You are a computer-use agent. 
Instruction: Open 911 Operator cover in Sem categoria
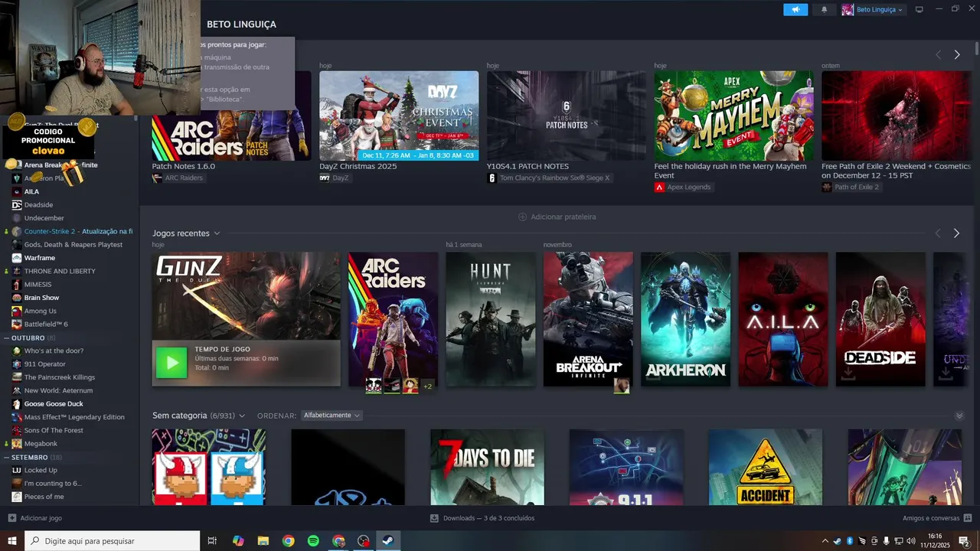626,467
